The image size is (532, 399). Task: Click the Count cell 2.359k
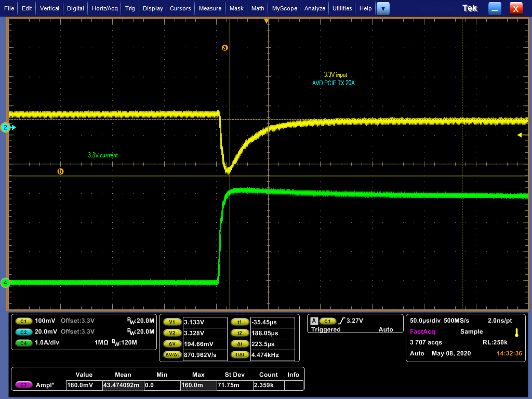tap(269, 385)
